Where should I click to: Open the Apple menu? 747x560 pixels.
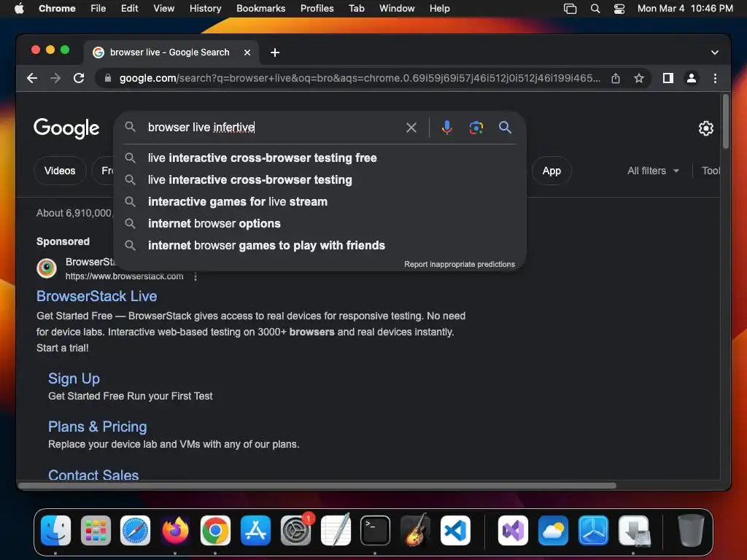click(x=19, y=9)
